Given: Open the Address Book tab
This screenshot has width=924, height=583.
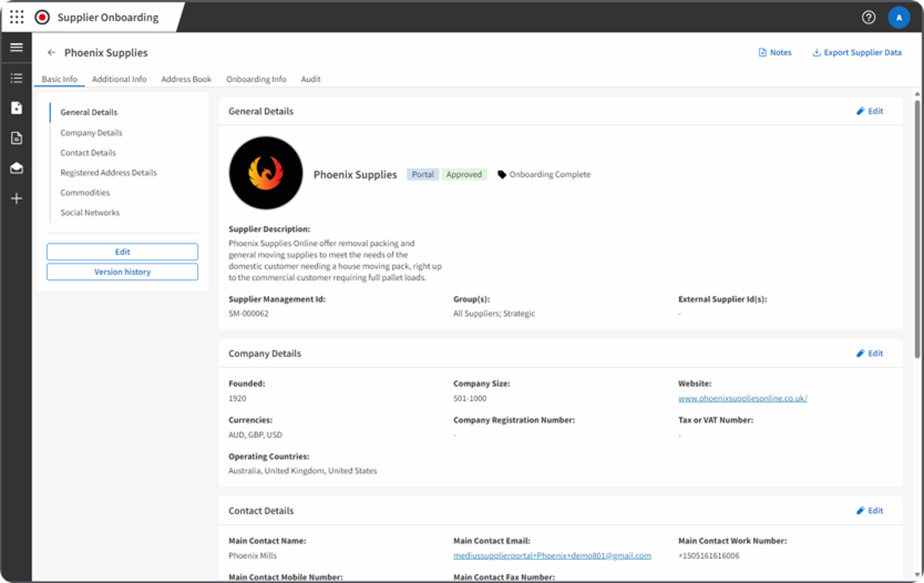Looking at the screenshot, I should pos(186,79).
